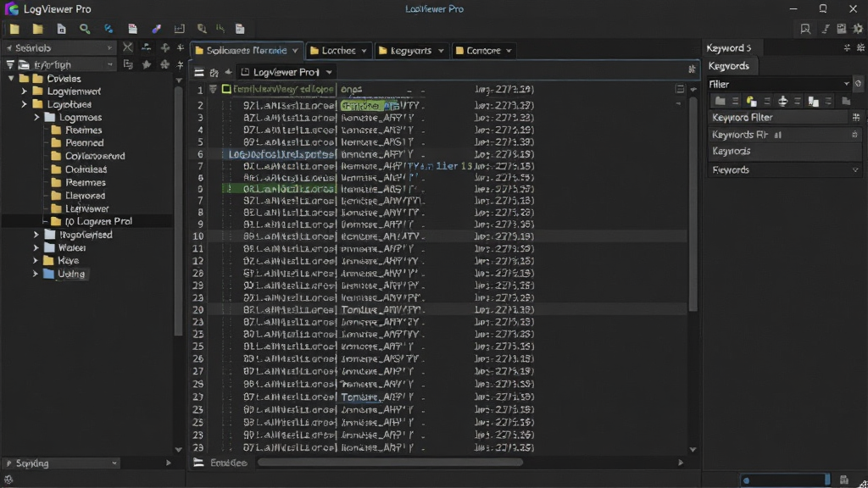Click the scroll-down arrow of the editor
The image size is (868, 488).
point(693,450)
